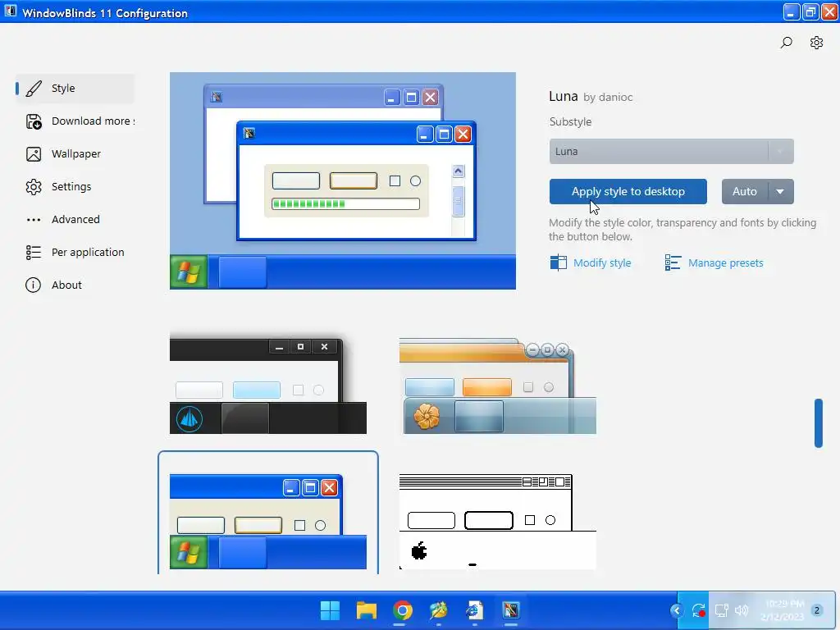Open the Per application section

tap(75, 253)
